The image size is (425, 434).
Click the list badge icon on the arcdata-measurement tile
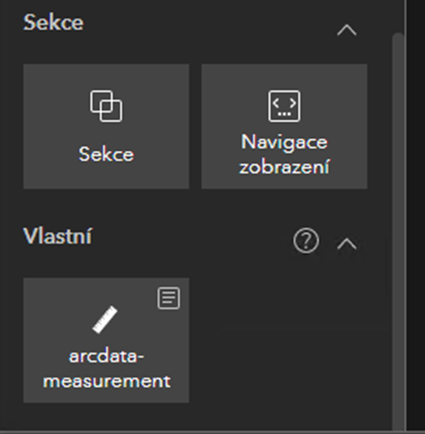click(x=169, y=298)
